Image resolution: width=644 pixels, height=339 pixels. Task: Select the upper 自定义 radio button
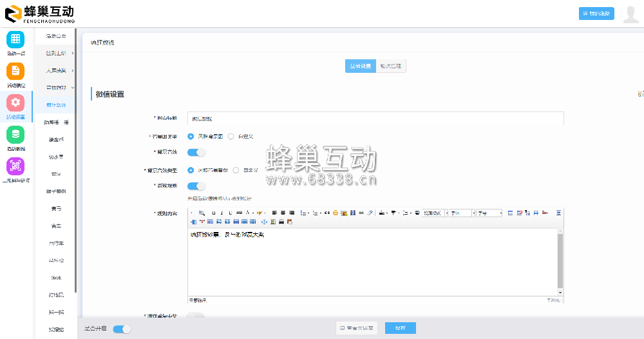231,137
